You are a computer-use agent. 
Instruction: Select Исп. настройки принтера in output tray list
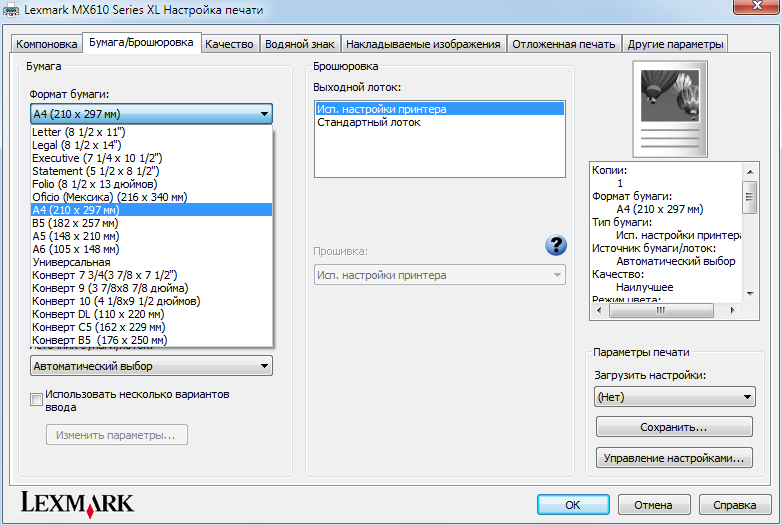click(x=439, y=109)
